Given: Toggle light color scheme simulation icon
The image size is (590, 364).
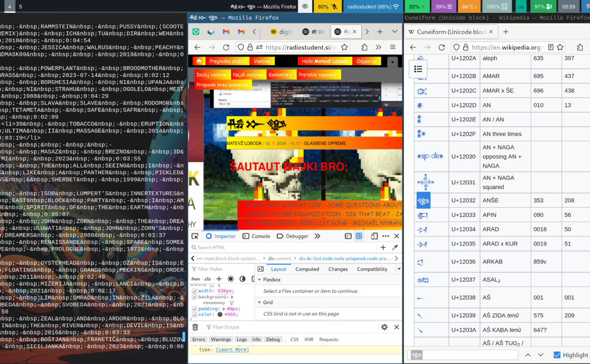Looking at the screenshot, I should point(231,279).
